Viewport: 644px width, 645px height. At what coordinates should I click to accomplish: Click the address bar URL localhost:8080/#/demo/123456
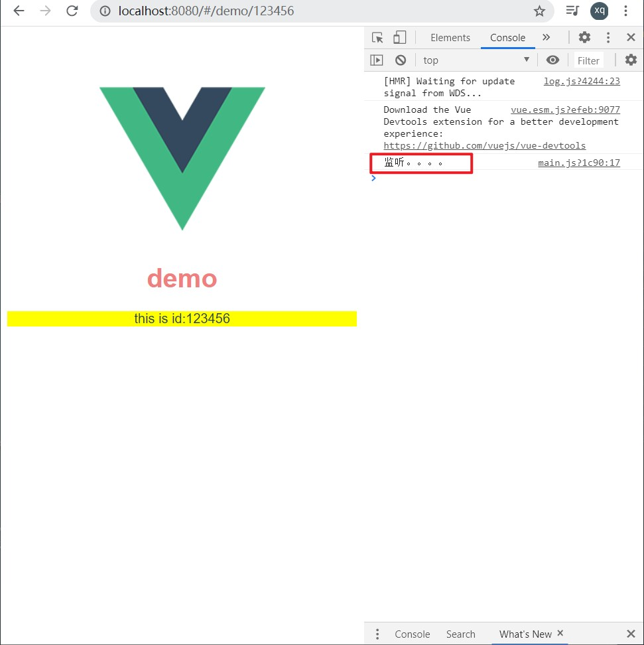(x=206, y=11)
